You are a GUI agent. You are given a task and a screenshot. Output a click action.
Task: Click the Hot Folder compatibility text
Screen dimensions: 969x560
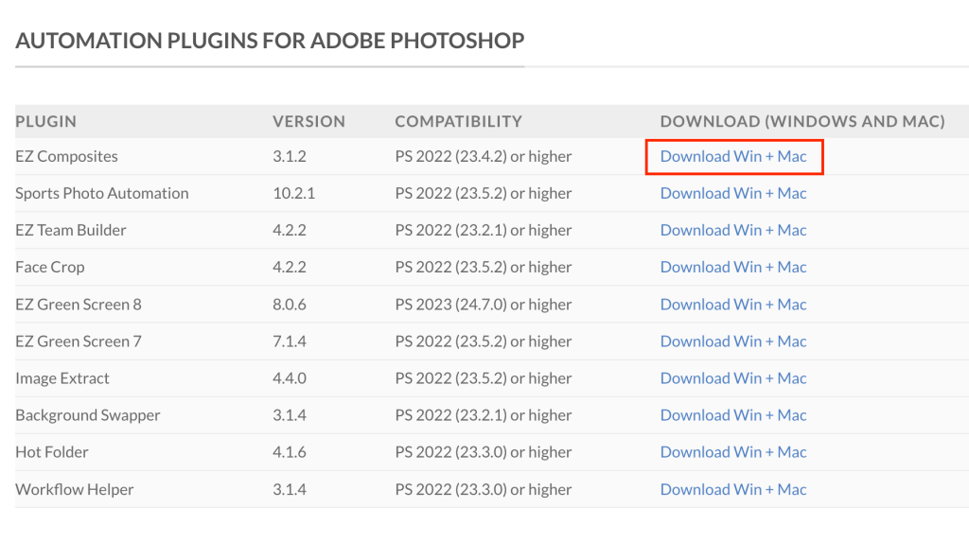coord(484,452)
